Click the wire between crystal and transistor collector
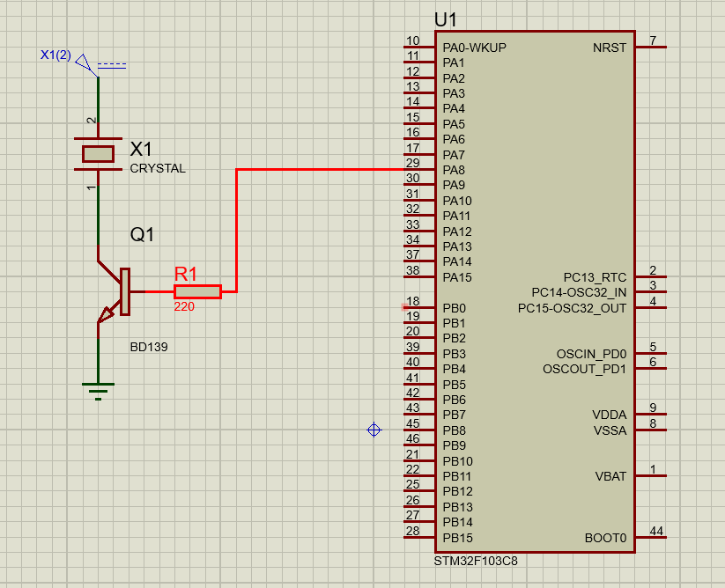The image size is (725, 588). pos(98,216)
